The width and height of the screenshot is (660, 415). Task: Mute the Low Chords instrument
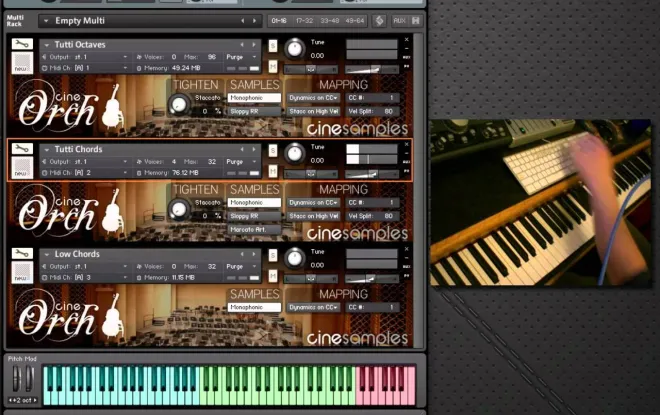273,276
